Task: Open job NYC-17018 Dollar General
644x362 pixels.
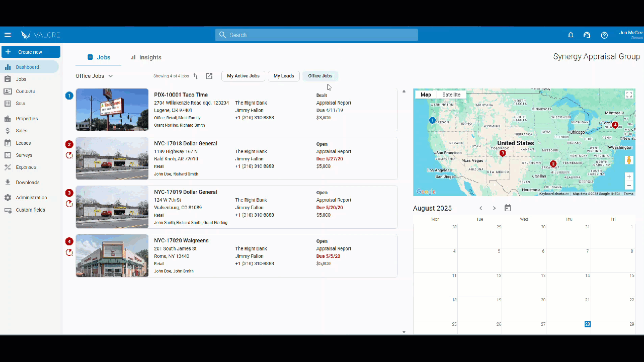Action: (236, 158)
